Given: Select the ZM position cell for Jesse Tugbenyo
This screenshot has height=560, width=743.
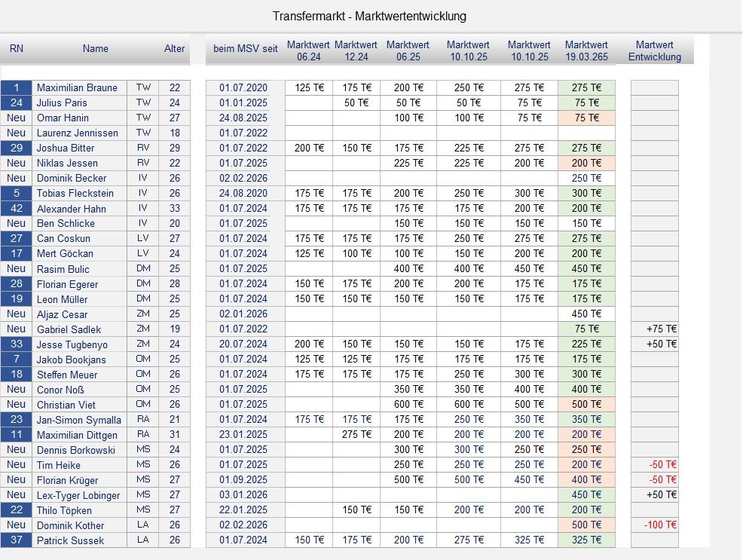Looking at the screenshot, I should pyautogui.click(x=142, y=344).
